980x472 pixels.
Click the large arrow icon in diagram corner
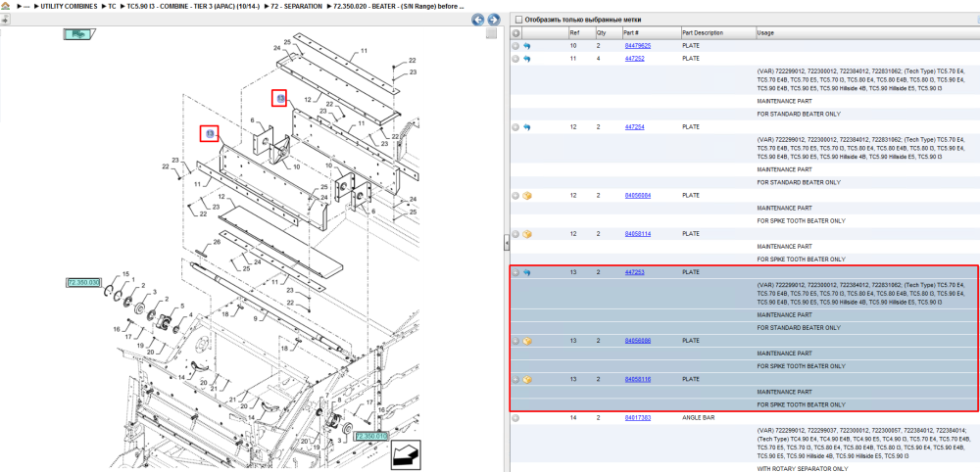point(406,454)
